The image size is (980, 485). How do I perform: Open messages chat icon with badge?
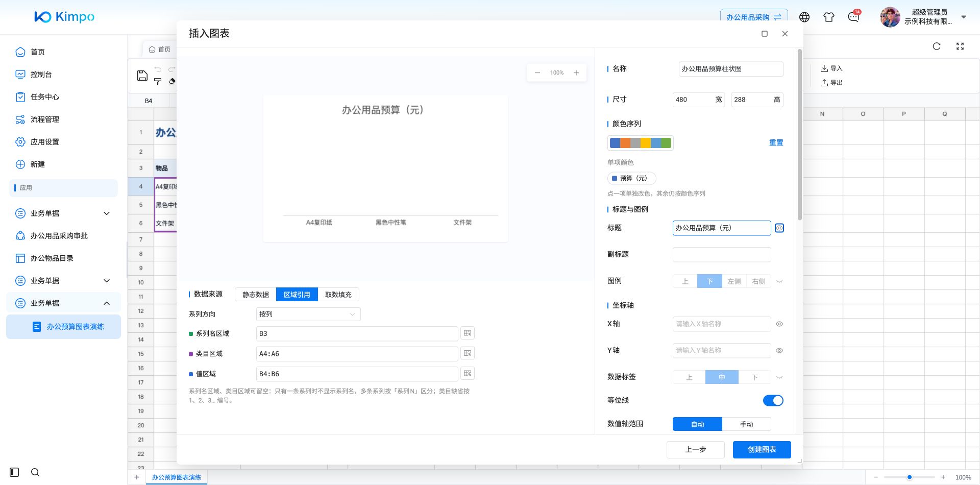pyautogui.click(x=853, y=17)
